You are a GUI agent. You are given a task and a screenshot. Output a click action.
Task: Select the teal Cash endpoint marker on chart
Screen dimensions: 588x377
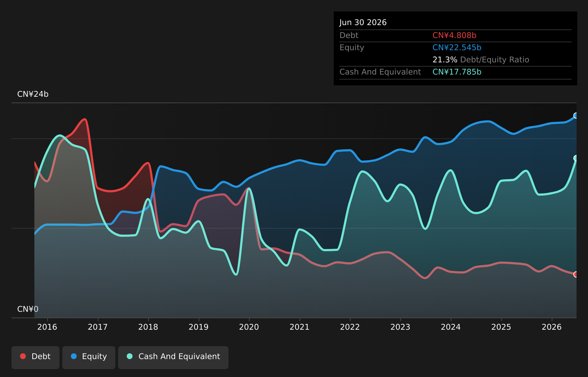pyautogui.click(x=576, y=158)
